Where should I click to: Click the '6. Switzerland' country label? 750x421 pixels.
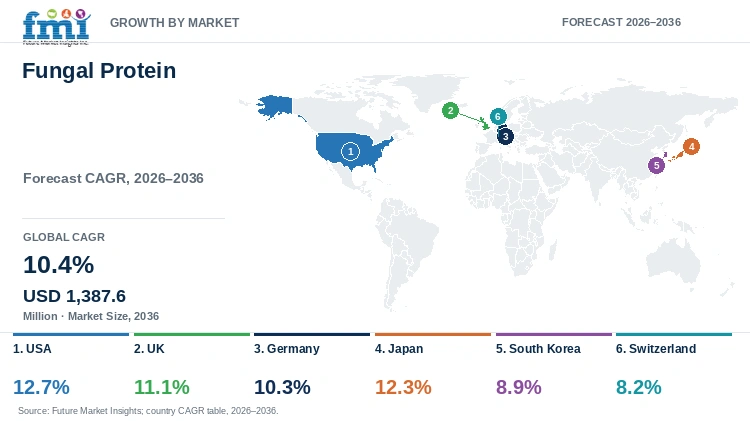(x=656, y=349)
